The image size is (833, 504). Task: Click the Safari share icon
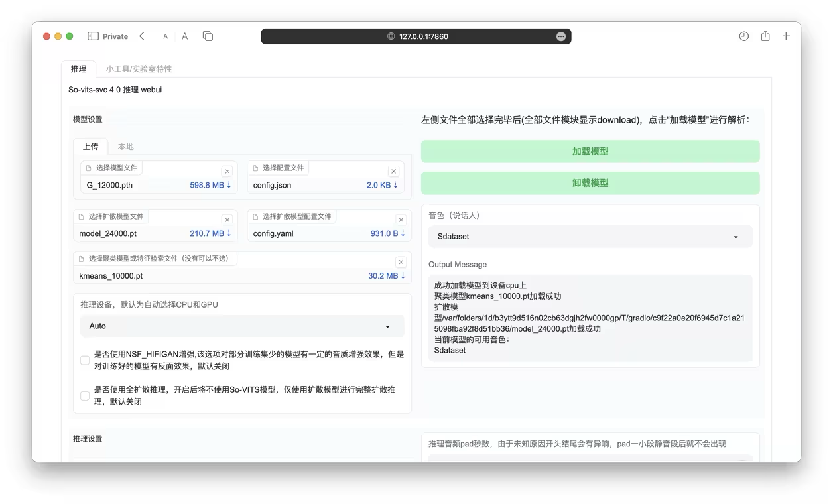pyautogui.click(x=765, y=36)
